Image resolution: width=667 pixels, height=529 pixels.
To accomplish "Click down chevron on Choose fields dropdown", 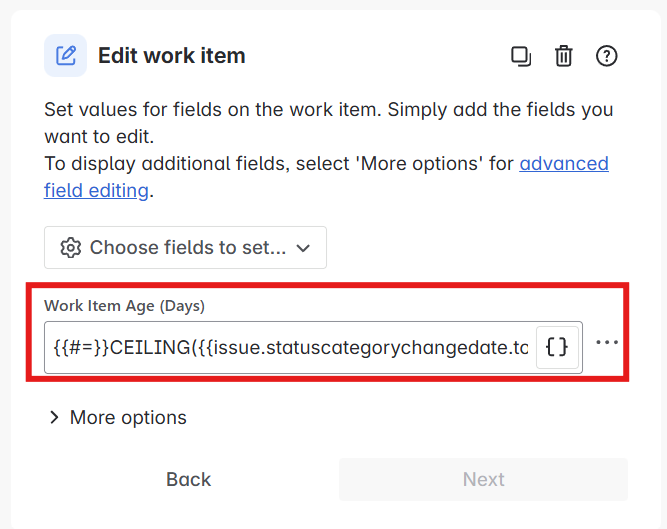I will 303,248.
